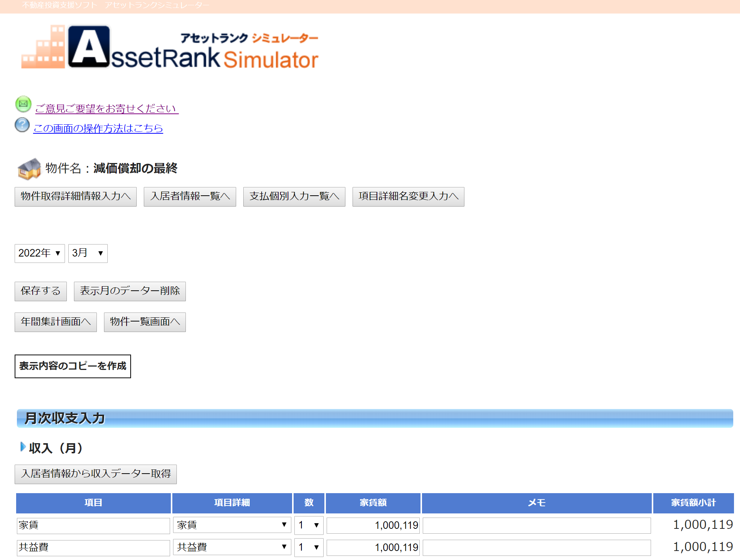Click the AssetRank Simulator logo
Image resolution: width=740 pixels, height=560 pixels.
click(x=170, y=48)
